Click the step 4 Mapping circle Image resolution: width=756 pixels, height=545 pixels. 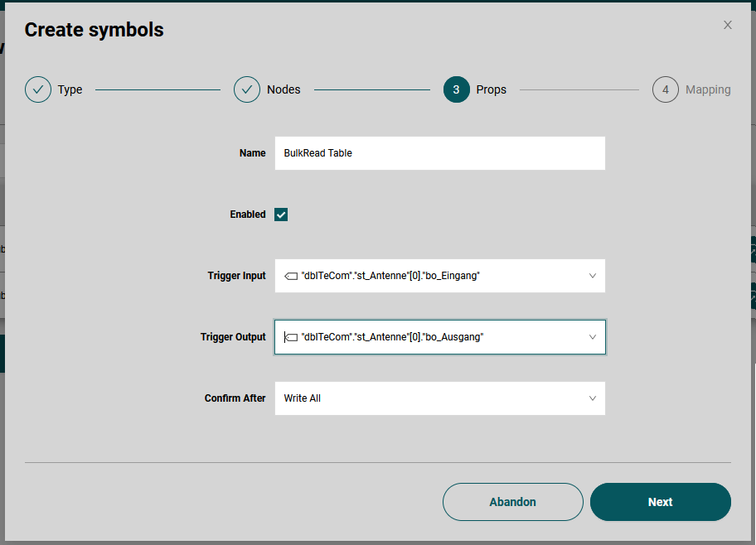click(666, 89)
